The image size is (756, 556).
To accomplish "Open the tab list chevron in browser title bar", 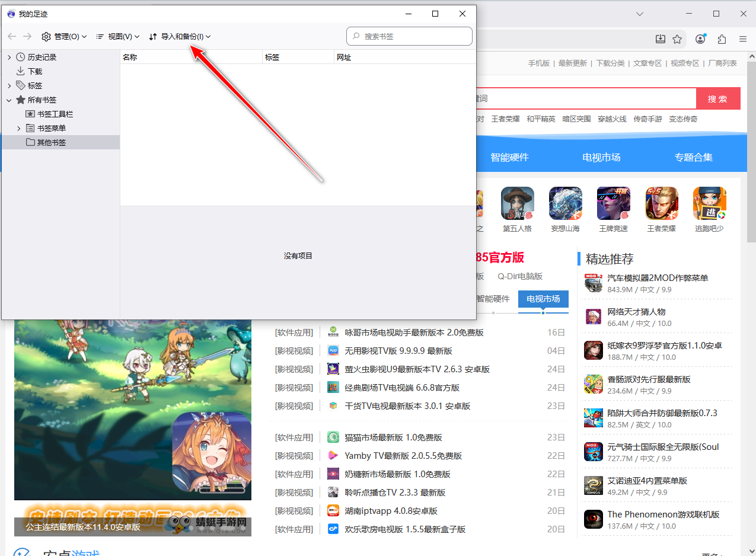I will click(640, 14).
